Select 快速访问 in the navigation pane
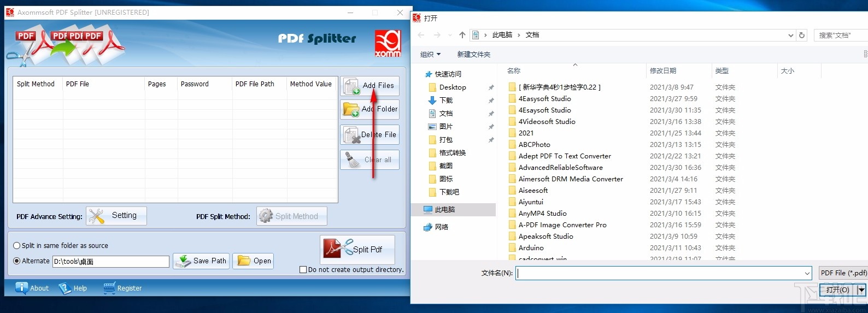 [x=448, y=74]
